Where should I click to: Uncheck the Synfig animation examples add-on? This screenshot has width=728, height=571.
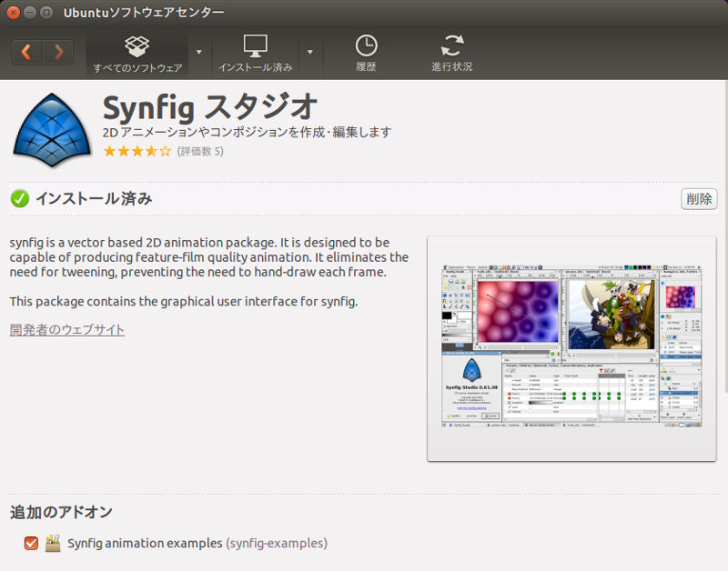(31, 543)
